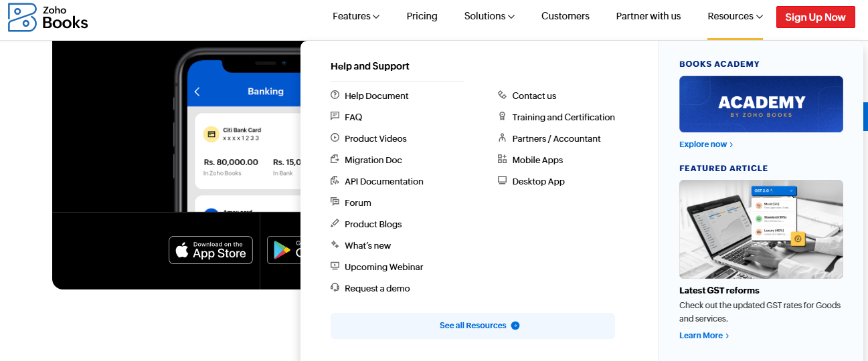Collapse the Resources dropdown menu
This screenshot has width=868, height=361.
735,16
